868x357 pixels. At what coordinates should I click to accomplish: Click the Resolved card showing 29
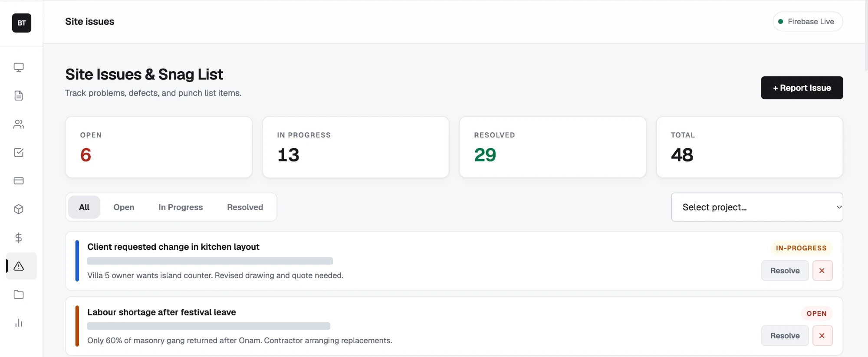tap(552, 147)
